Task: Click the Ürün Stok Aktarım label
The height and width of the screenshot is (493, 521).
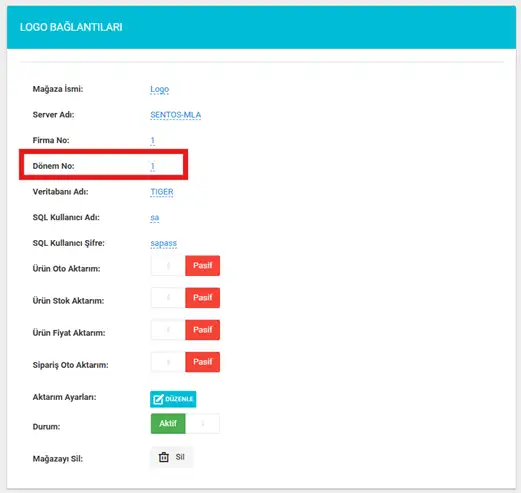Action: 68,301
